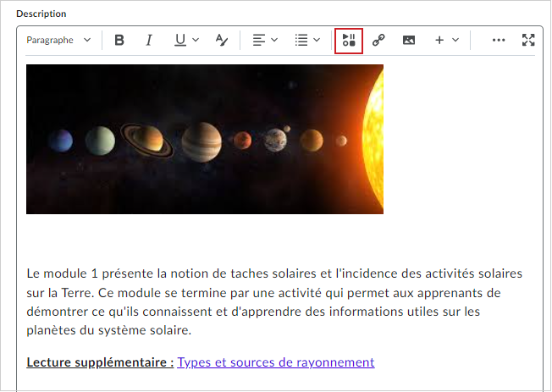552x392 pixels.
Task: Click the Lecture supplémentaire text
Action: pyautogui.click(x=100, y=362)
